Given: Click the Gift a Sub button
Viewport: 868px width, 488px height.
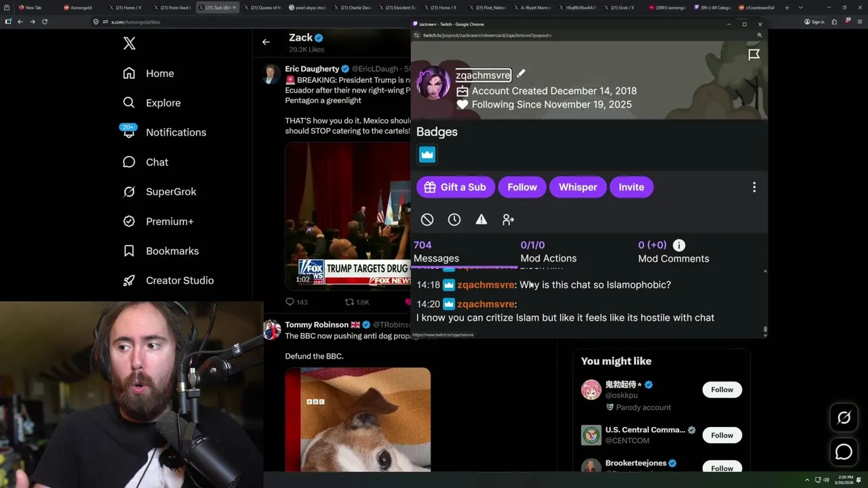Looking at the screenshot, I should [455, 187].
